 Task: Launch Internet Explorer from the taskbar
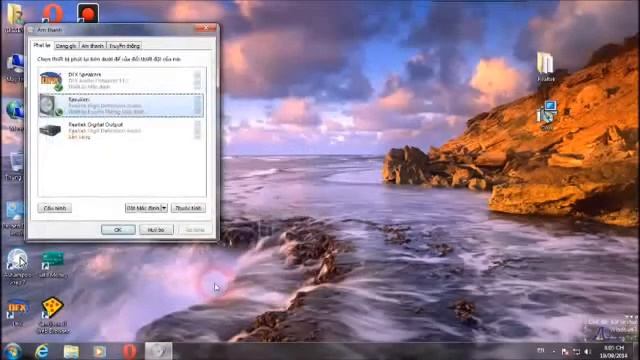[x=42, y=351]
